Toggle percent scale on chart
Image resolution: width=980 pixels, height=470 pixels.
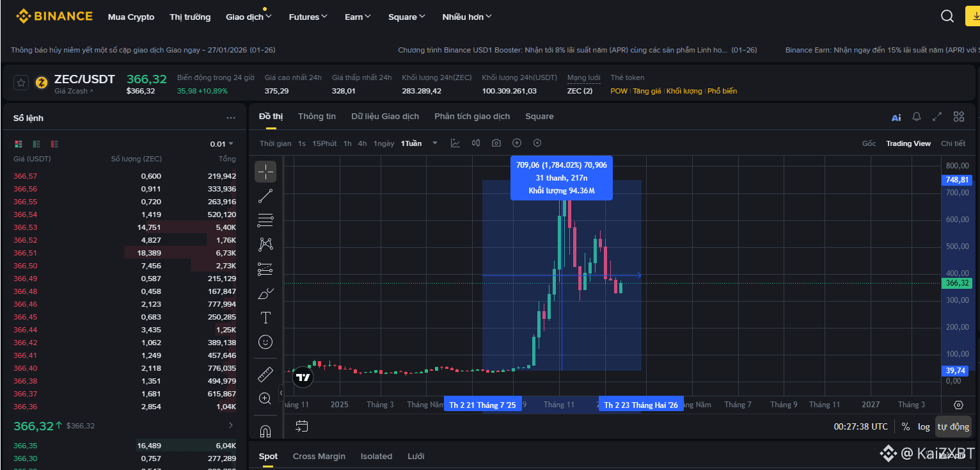906,426
